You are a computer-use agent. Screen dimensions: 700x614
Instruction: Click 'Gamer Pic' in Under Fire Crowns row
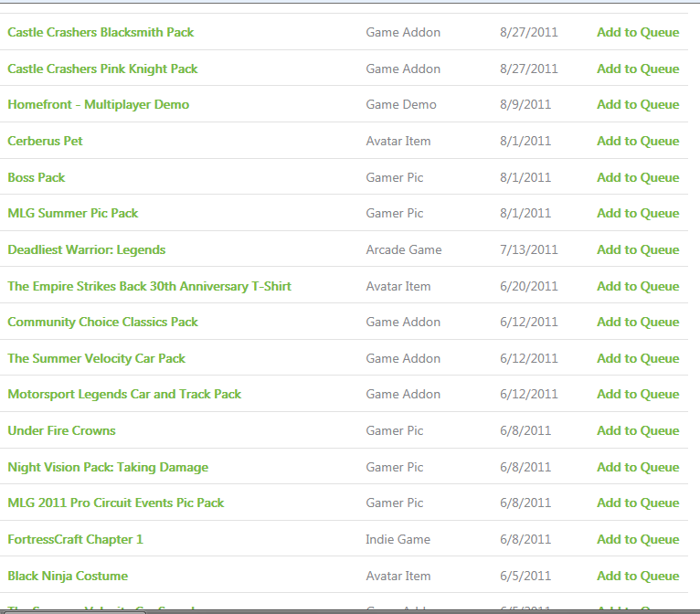(395, 430)
